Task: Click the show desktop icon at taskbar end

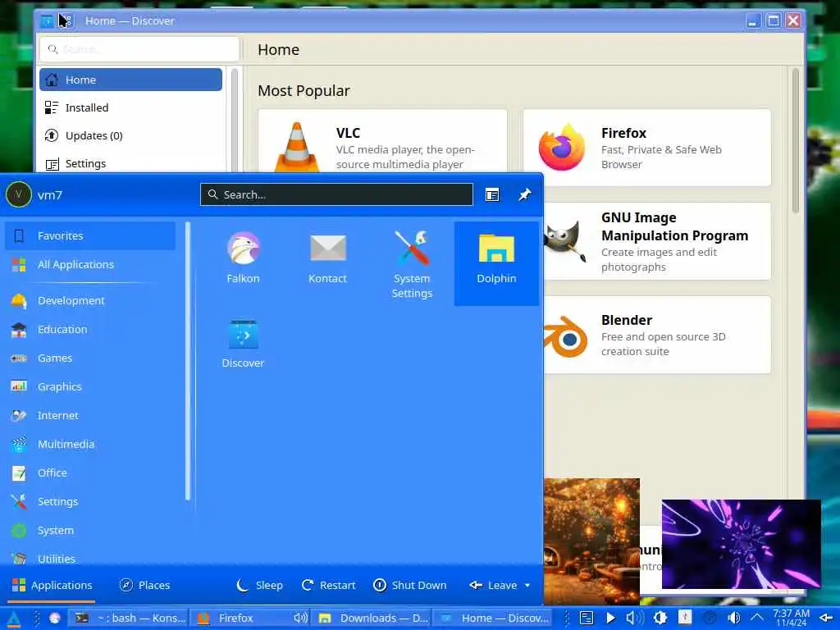Action: 825,618
